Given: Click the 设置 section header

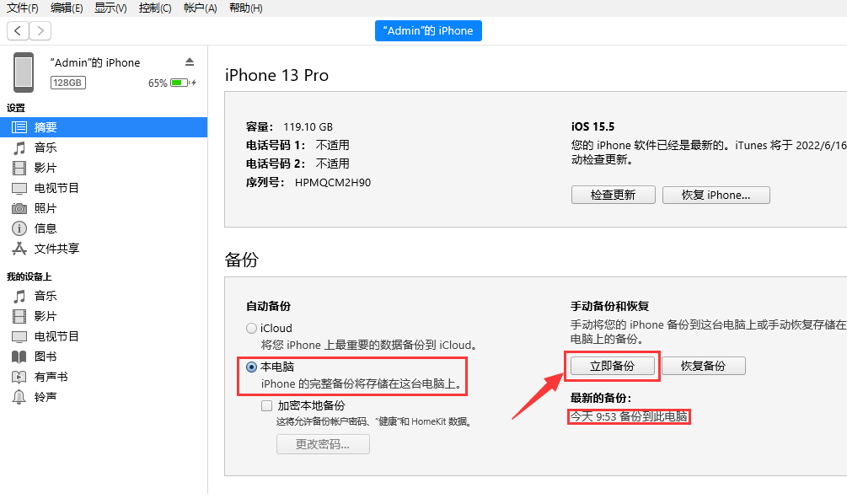Looking at the screenshot, I should tap(16, 108).
